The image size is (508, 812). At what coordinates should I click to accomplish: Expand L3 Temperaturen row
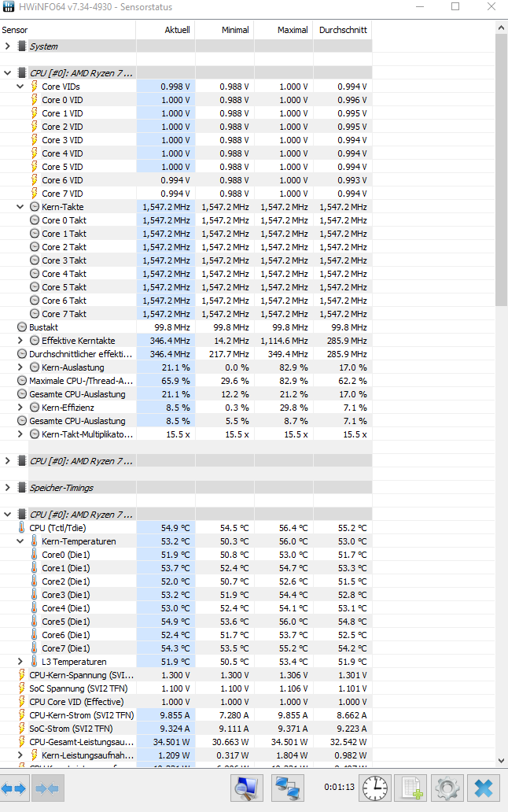(20, 661)
